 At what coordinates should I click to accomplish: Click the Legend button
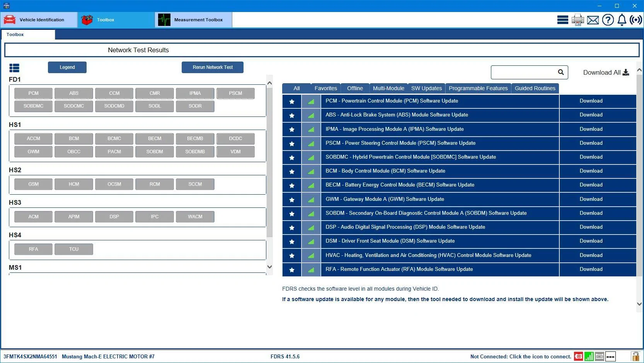coord(67,67)
